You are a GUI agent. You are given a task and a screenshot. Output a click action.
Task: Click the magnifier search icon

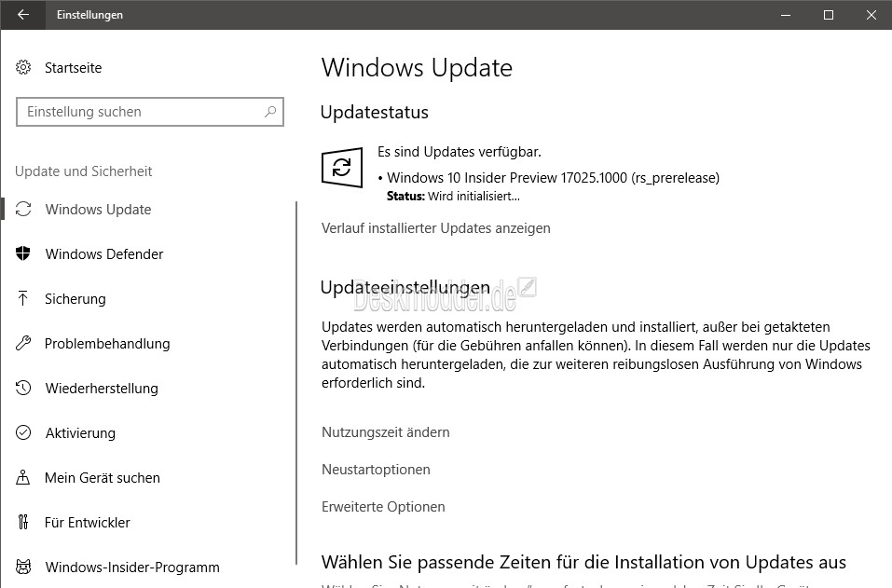click(270, 112)
